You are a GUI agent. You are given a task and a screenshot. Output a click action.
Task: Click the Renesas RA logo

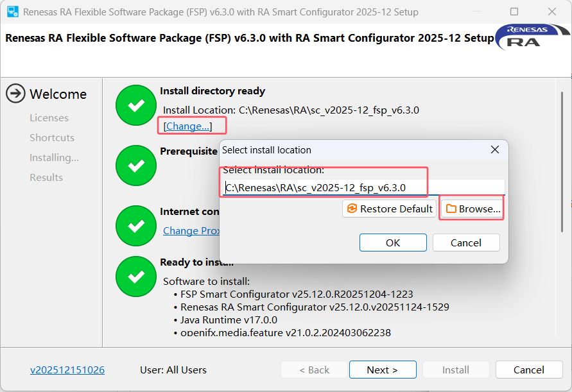tap(532, 37)
